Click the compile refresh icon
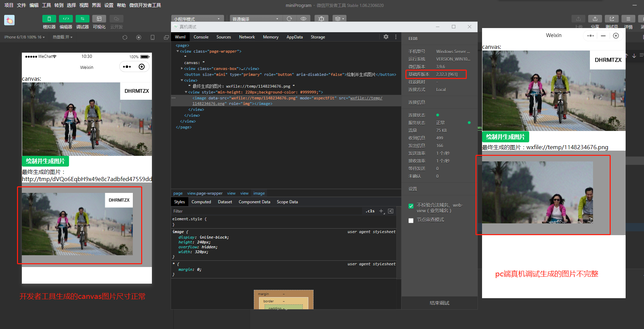This screenshot has height=329, width=644. click(289, 19)
